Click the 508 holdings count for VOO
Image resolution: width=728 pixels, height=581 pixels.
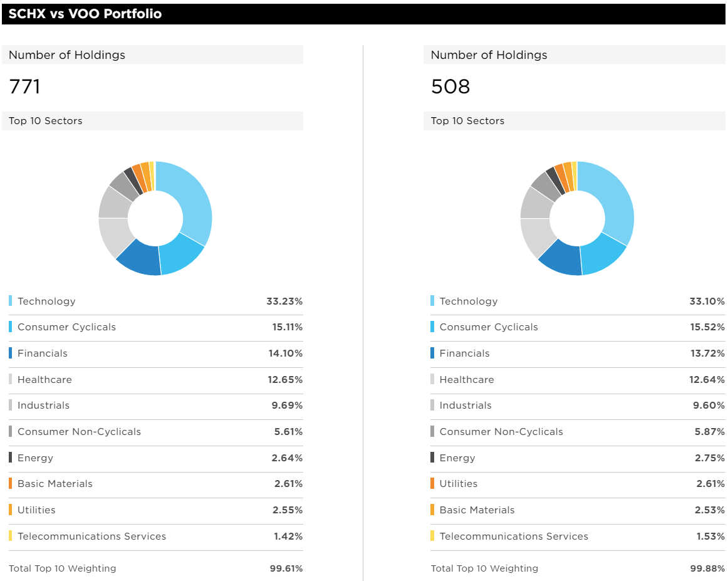450,86
